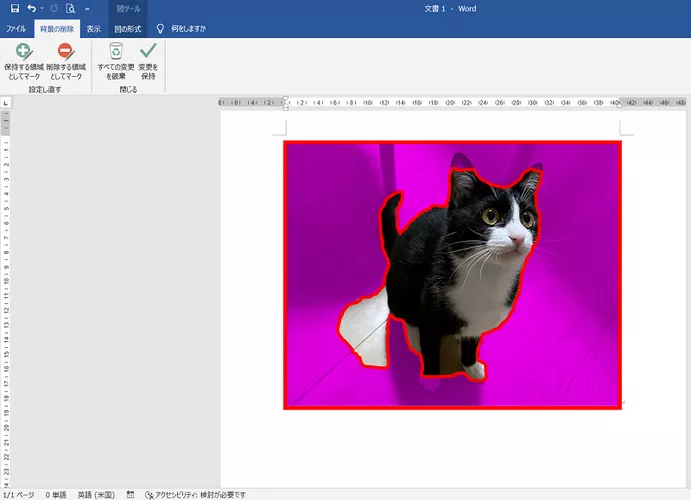Image resolution: width=691 pixels, height=500 pixels.
Task: Click the 0 単語 word count indicator
Action: pos(56,494)
